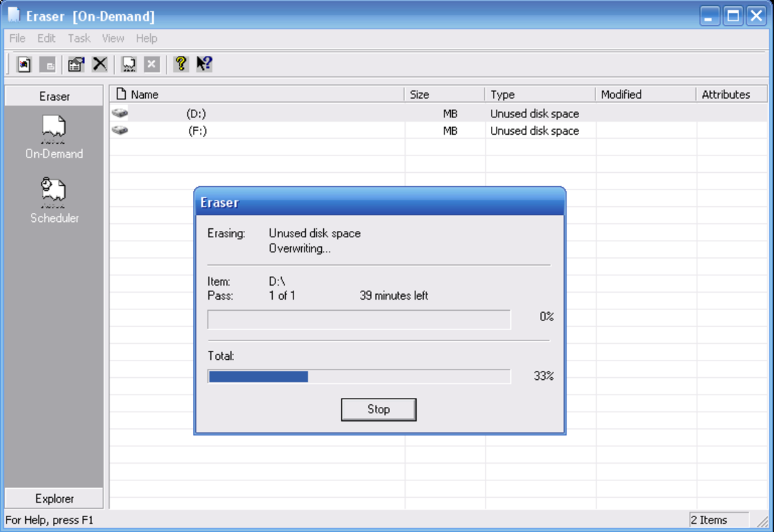The image size is (774, 532).
Task: Open the Task menu
Action: point(79,38)
